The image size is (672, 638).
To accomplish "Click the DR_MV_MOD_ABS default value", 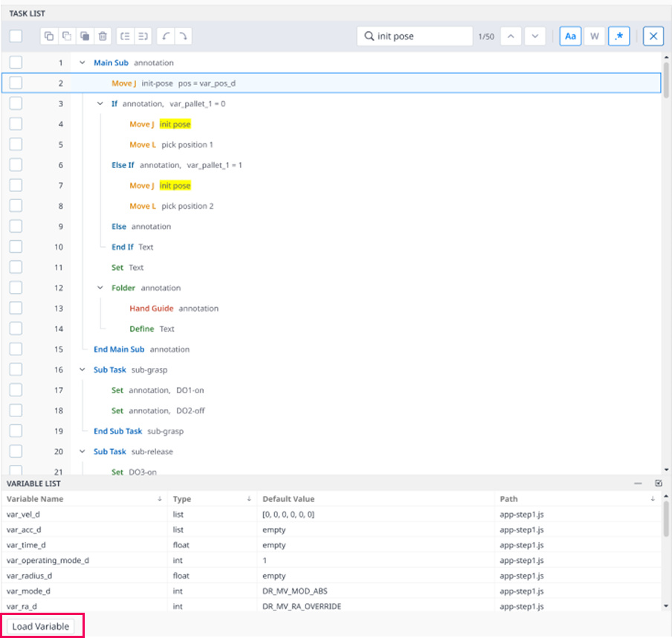I will (295, 591).
